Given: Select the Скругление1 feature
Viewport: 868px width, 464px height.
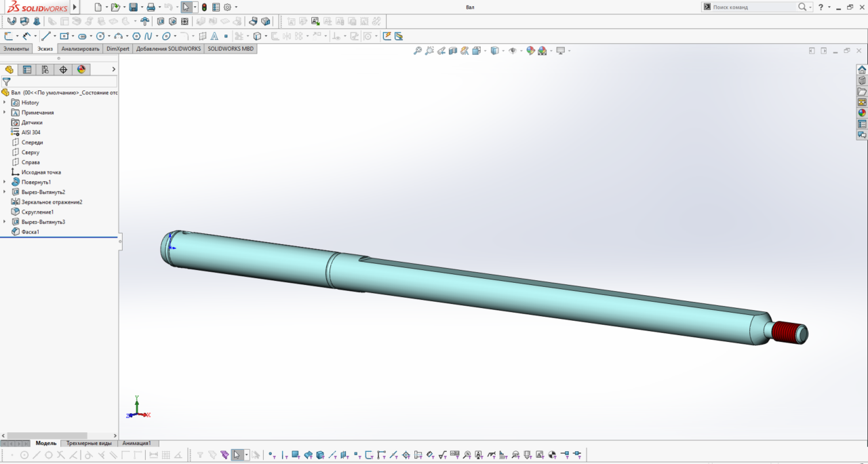Looking at the screenshot, I should click(x=37, y=212).
